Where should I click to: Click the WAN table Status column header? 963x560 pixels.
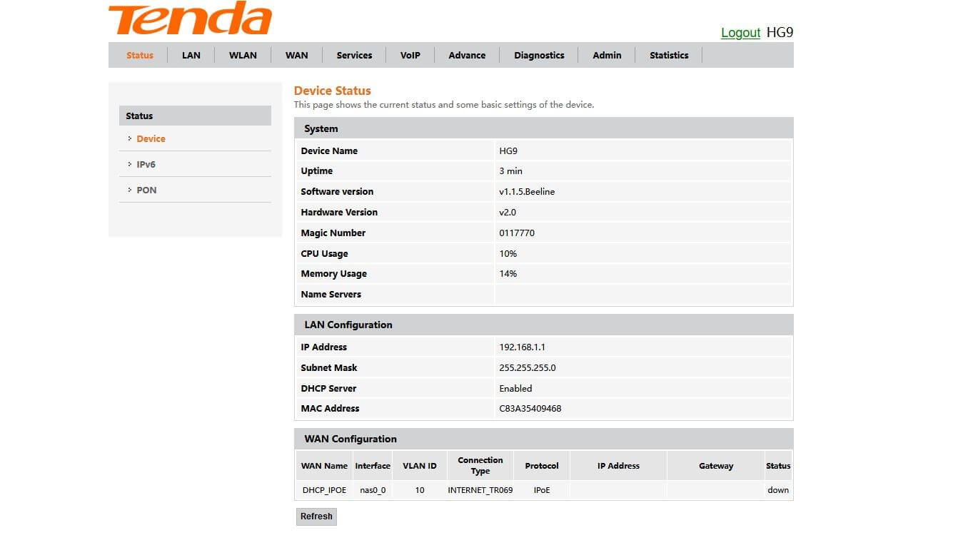pos(778,466)
